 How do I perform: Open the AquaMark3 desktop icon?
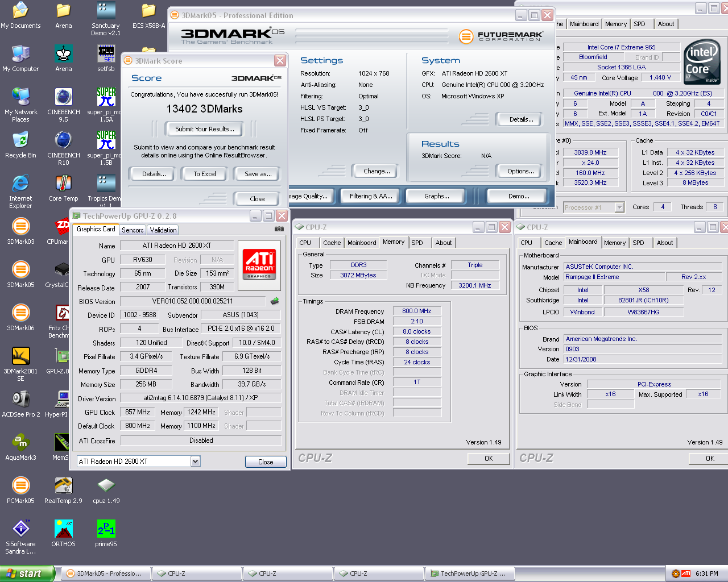click(x=20, y=447)
